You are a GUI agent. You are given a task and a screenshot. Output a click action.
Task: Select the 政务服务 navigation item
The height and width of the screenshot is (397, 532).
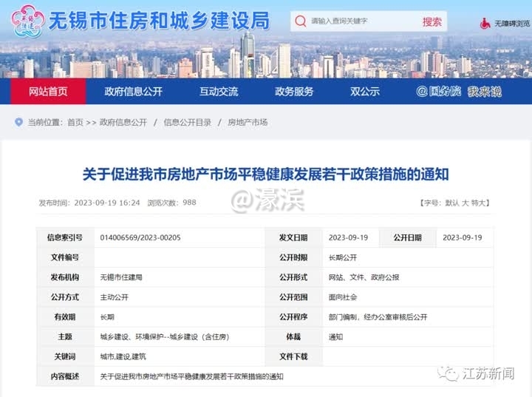(294, 92)
